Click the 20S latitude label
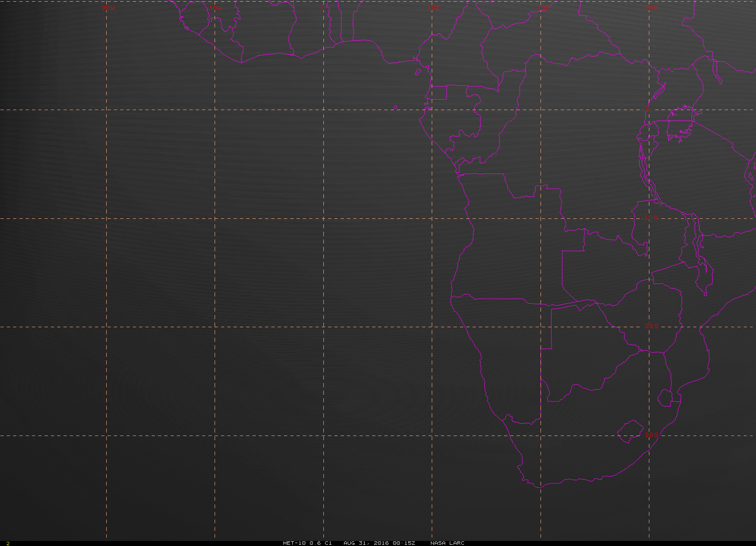The width and height of the screenshot is (756, 546). [651, 326]
